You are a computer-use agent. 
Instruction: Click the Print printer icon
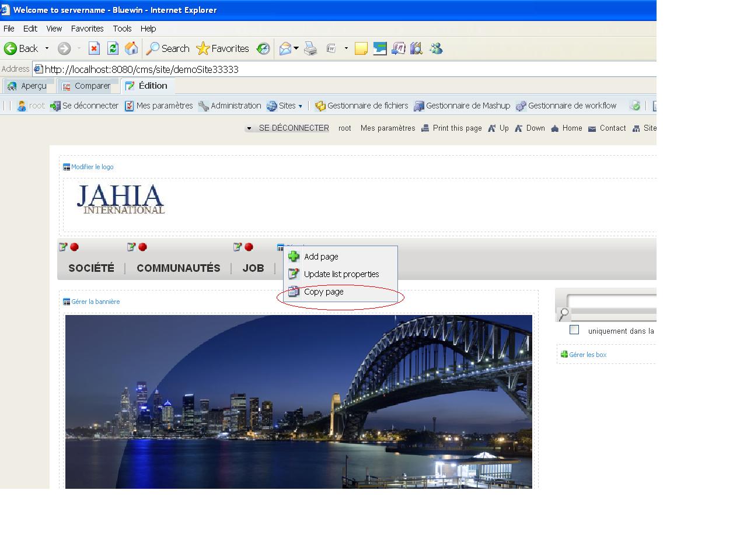click(x=310, y=48)
